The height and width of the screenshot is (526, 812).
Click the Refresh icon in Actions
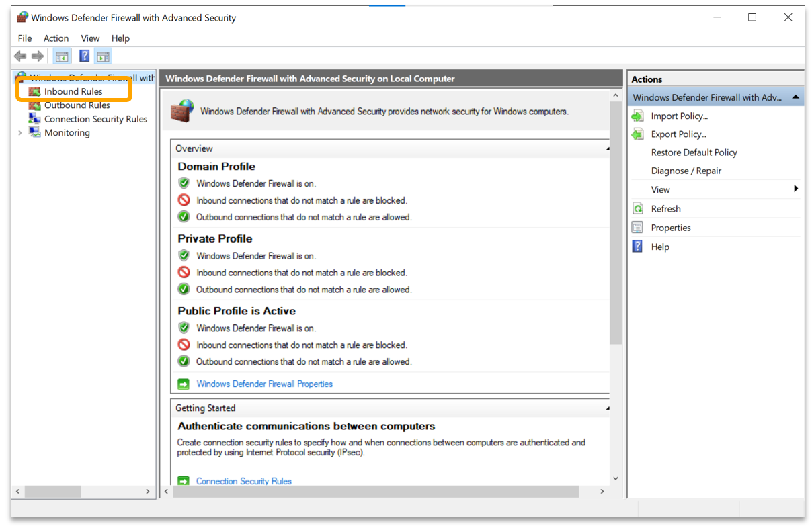tap(637, 209)
